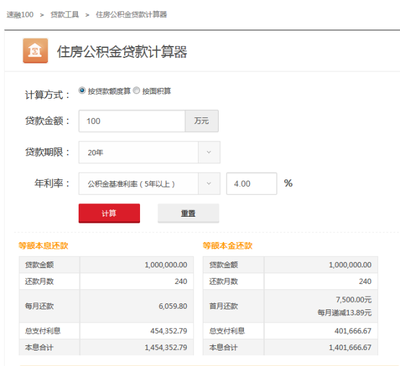
Task: Click total repayment value 1,454,352.79
Action: coord(166,347)
